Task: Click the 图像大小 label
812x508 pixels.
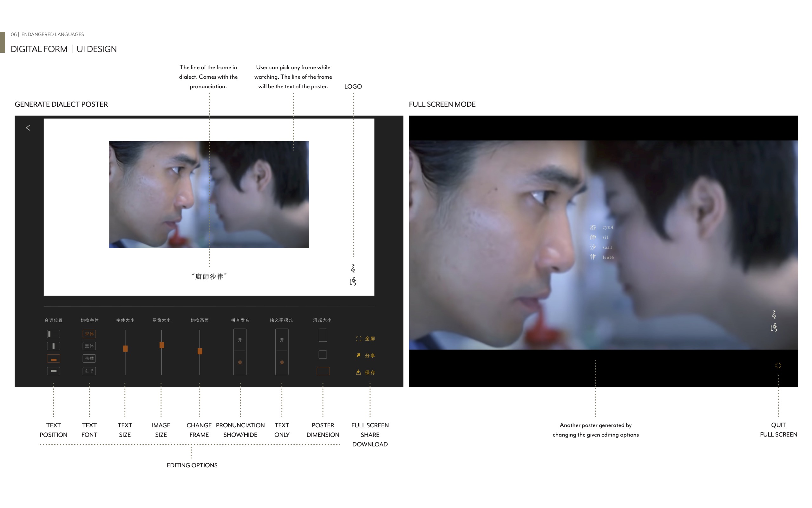Action: (161, 320)
